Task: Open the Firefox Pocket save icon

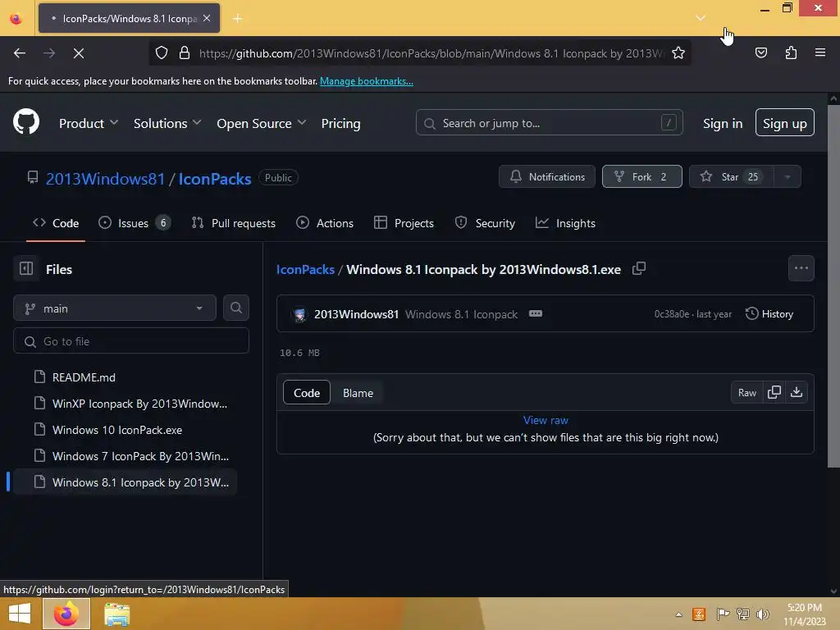Action: [760, 53]
